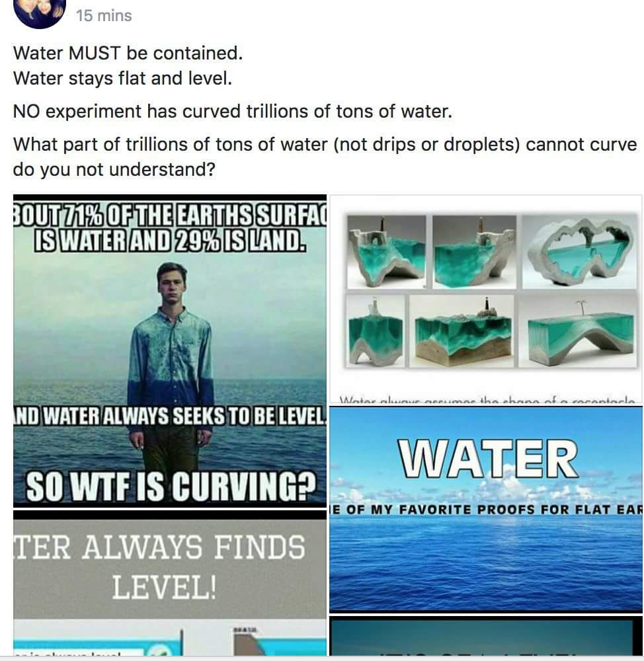Open the "So WTF is curving?" meme image

[169, 351]
